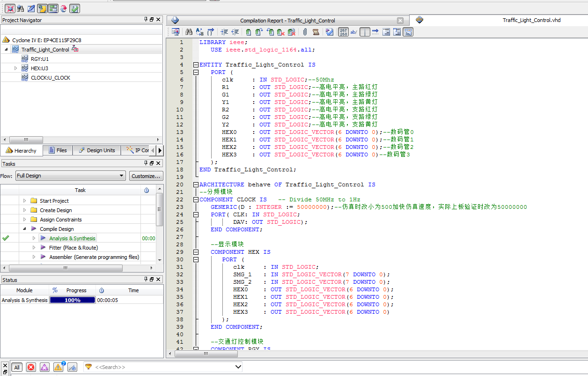This screenshot has width=588, height=376.
Task: Open the Flow dropdown showing Full Design
Action: [70, 176]
